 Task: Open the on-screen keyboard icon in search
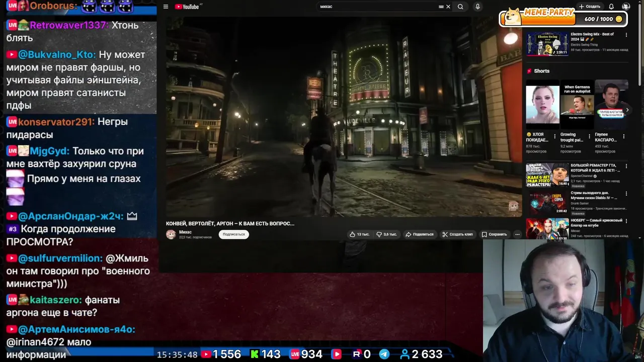441,7
